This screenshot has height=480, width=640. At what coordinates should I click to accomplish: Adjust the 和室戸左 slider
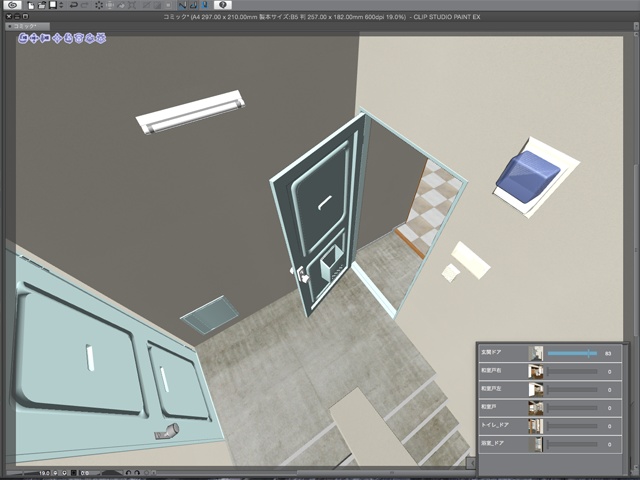tap(572, 389)
